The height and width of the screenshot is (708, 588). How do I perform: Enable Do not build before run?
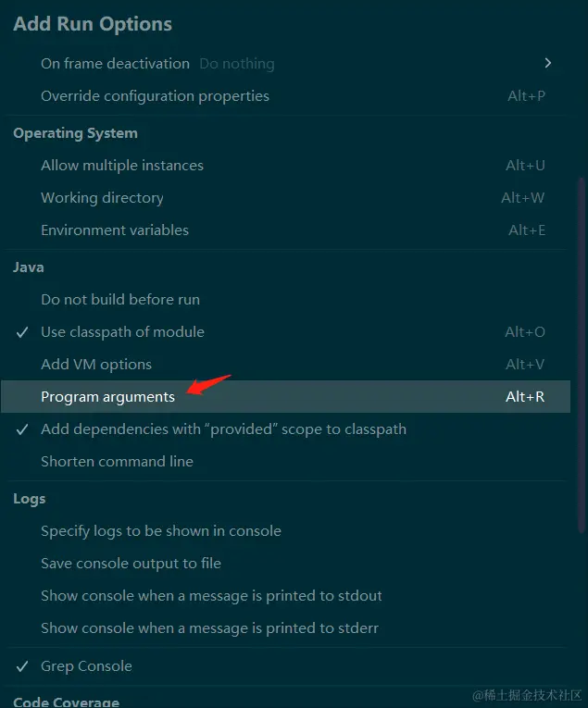click(x=120, y=300)
